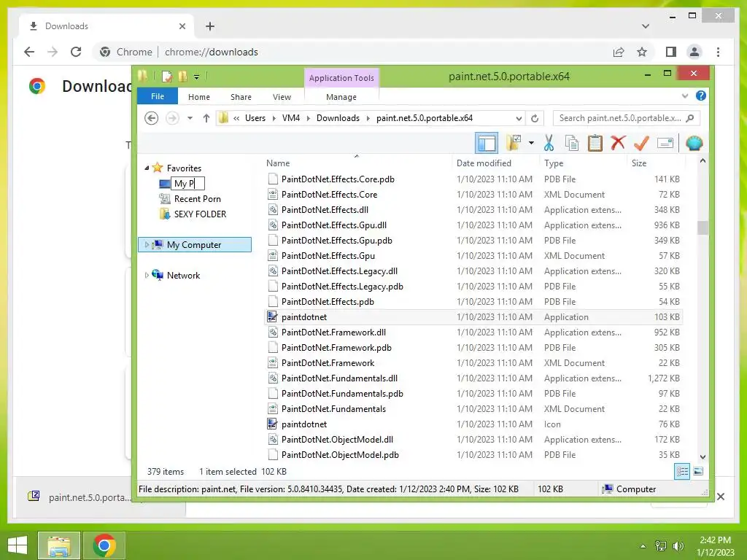
Task: Expand the ribbon with the chevron arrow
Action: (x=685, y=96)
